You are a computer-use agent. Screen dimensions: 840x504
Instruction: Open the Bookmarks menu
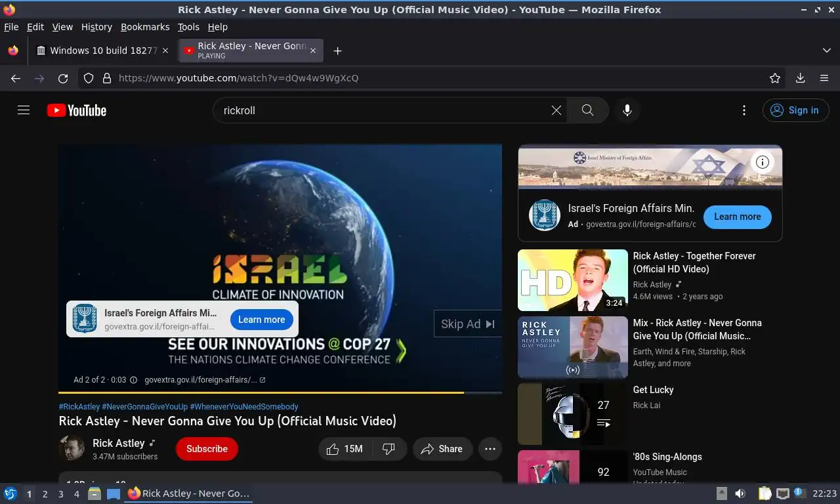145,27
